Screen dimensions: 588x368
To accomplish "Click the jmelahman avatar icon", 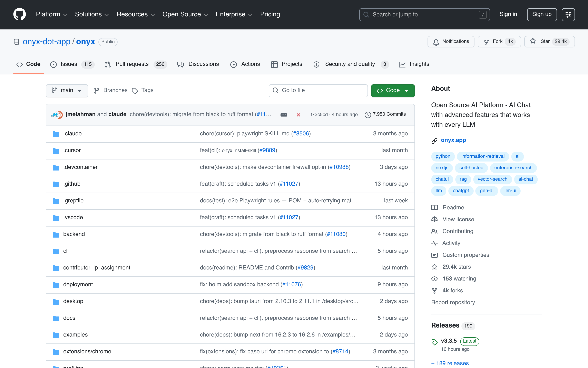I will pos(55,115).
